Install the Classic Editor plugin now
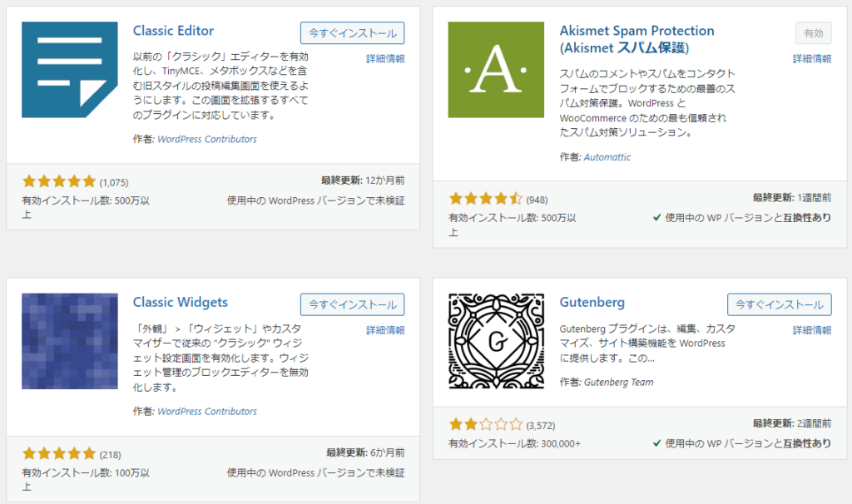The height and width of the screenshot is (504, 852). [x=352, y=33]
